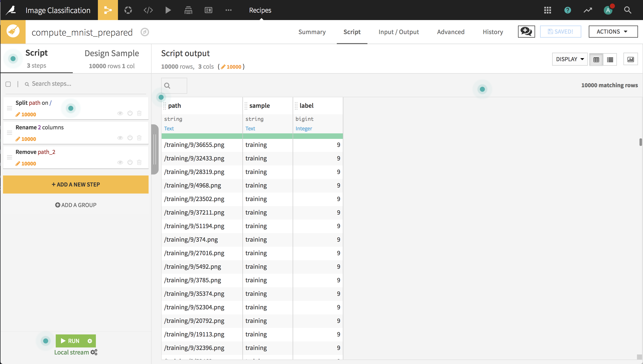Toggle visibility of the Split path step
The height and width of the screenshot is (364, 643).
coord(120,113)
